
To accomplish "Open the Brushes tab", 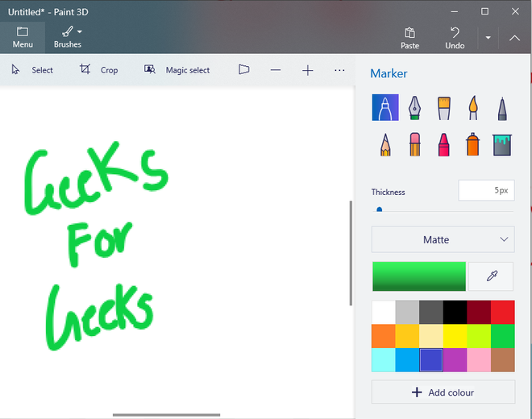I will tap(68, 37).
